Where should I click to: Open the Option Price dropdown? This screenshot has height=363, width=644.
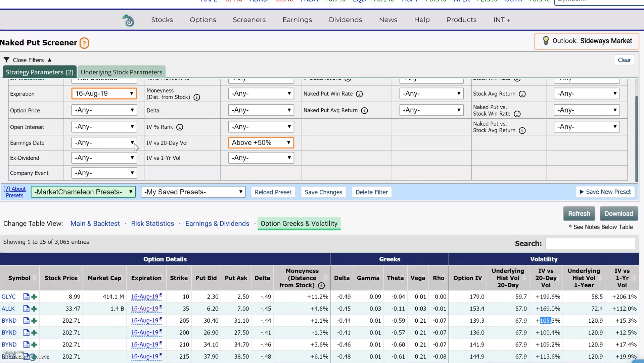(104, 110)
